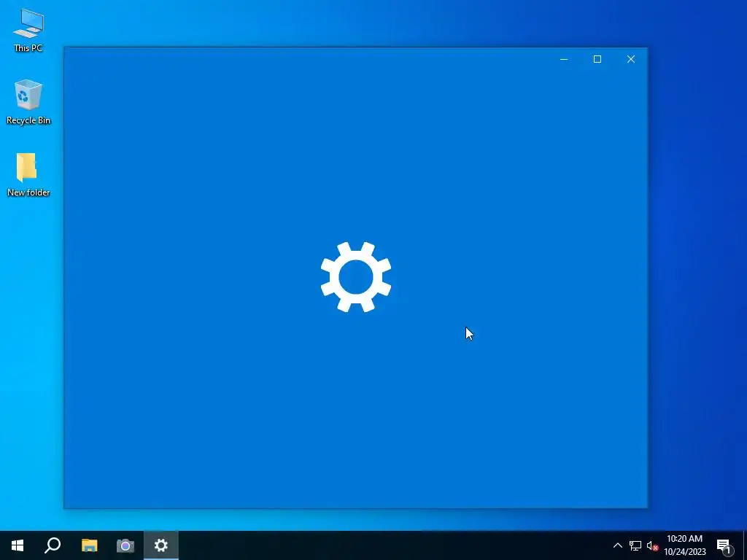Click the Show desktop sliver
The height and width of the screenshot is (560, 747).
(745, 545)
